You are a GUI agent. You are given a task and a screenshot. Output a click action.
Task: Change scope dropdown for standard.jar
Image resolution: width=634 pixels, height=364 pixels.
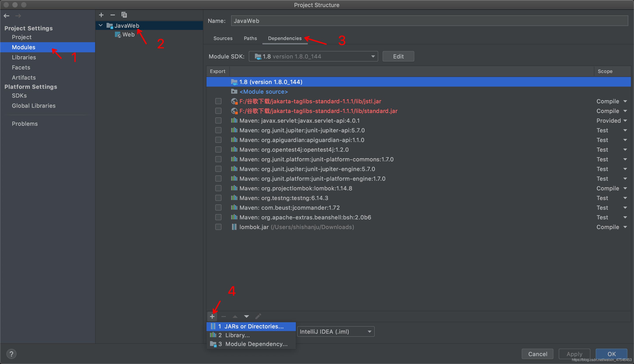pos(612,111)
